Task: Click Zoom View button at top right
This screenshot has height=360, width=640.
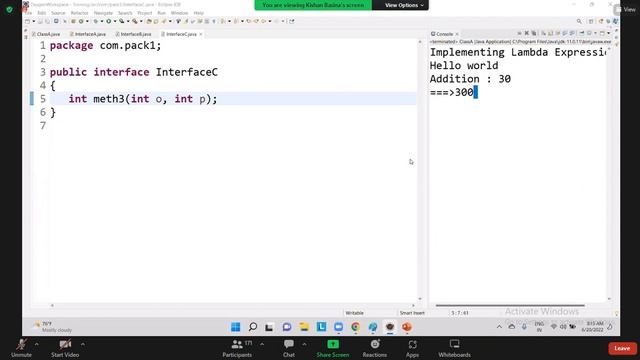Action: click(626, 9)
